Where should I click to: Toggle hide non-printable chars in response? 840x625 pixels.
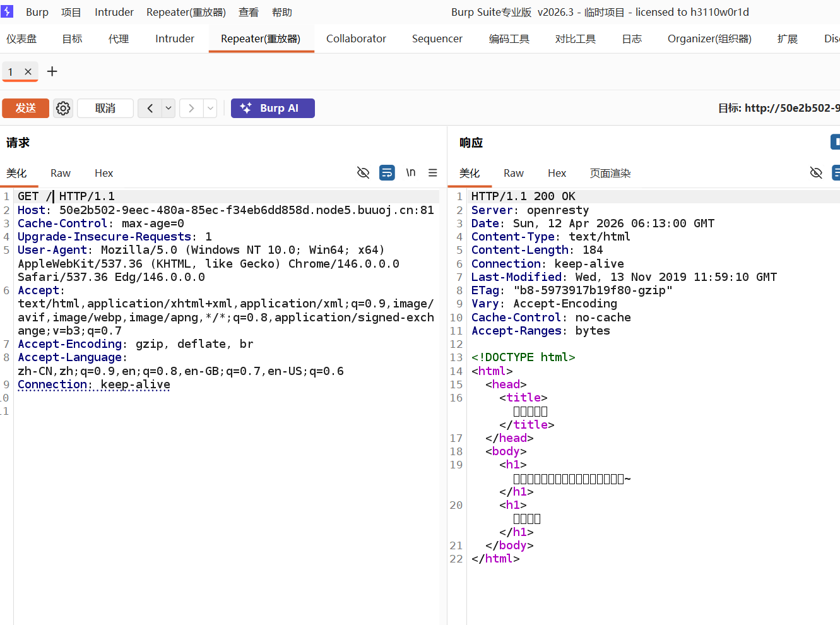816,172
